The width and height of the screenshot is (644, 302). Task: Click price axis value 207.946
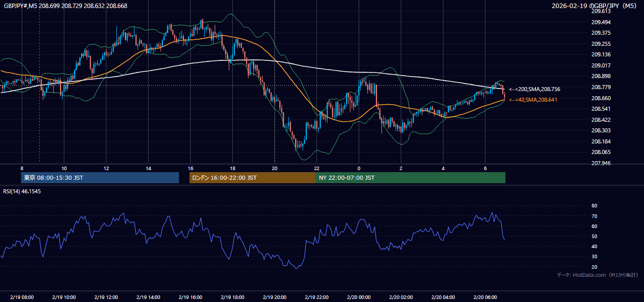pos(601,163)
